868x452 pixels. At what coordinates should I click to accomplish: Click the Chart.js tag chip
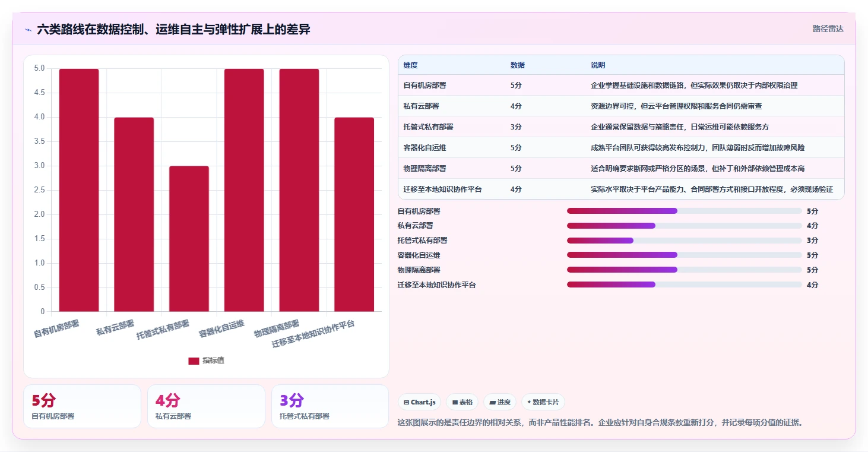click(x=419, y=402)
